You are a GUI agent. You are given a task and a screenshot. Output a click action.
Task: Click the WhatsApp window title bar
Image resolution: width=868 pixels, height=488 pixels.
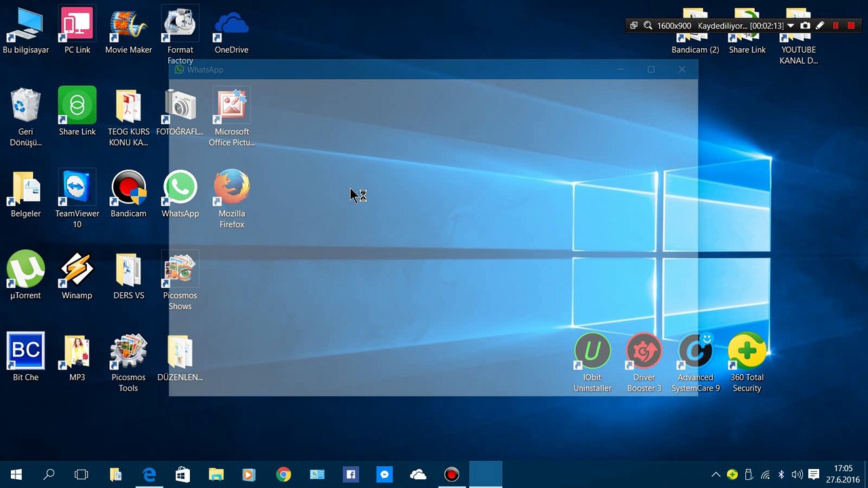pyautogui.click(x=433, y=69)
